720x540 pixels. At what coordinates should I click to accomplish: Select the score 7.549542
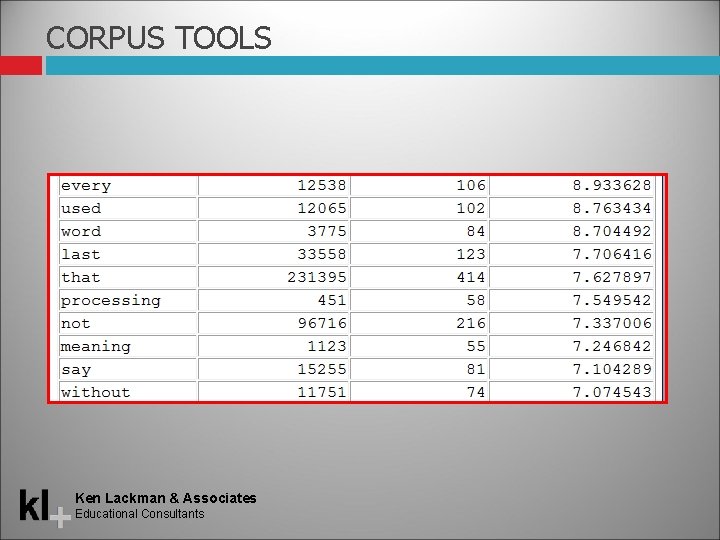click(x=612, y=300)
